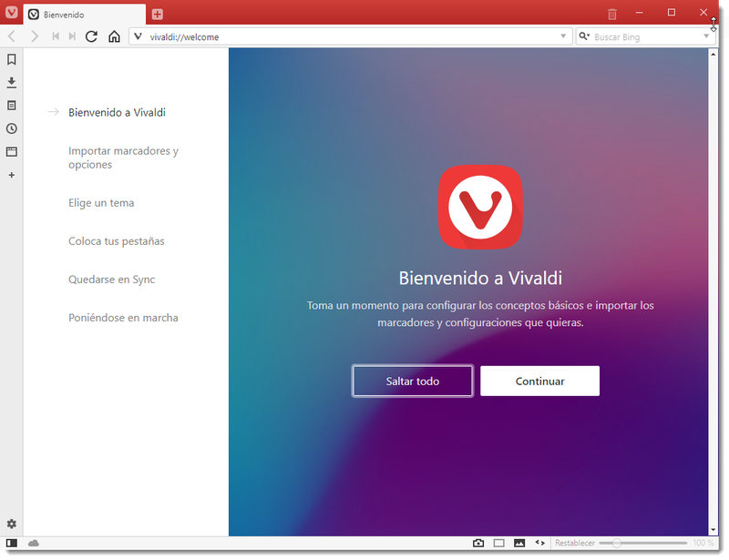Open the Bing search engine dropdown

[x=584, y=36]
